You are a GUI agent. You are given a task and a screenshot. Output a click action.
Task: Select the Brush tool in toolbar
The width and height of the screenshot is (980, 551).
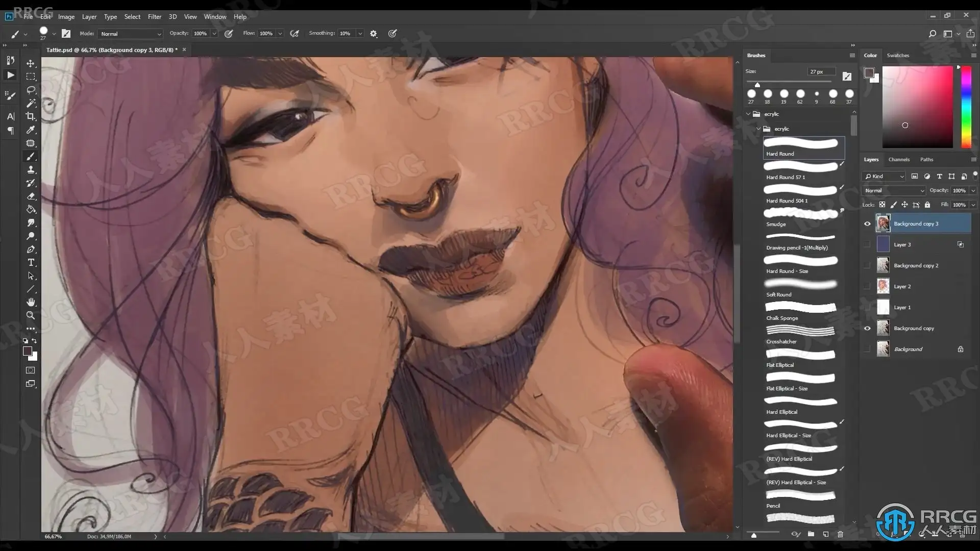click(31, 157)
